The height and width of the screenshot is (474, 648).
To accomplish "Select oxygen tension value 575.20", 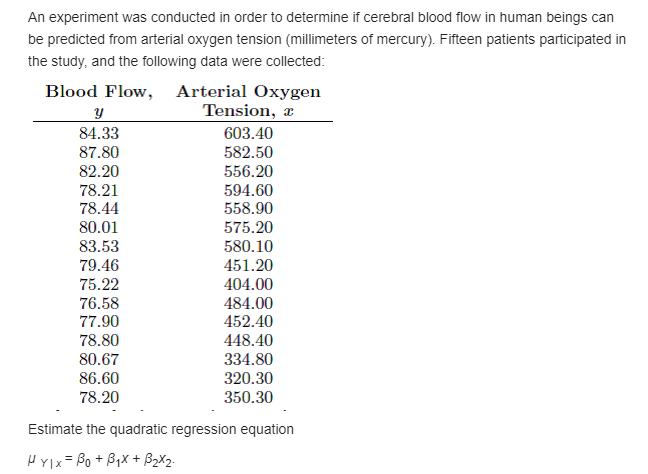I will pos(248,227).
